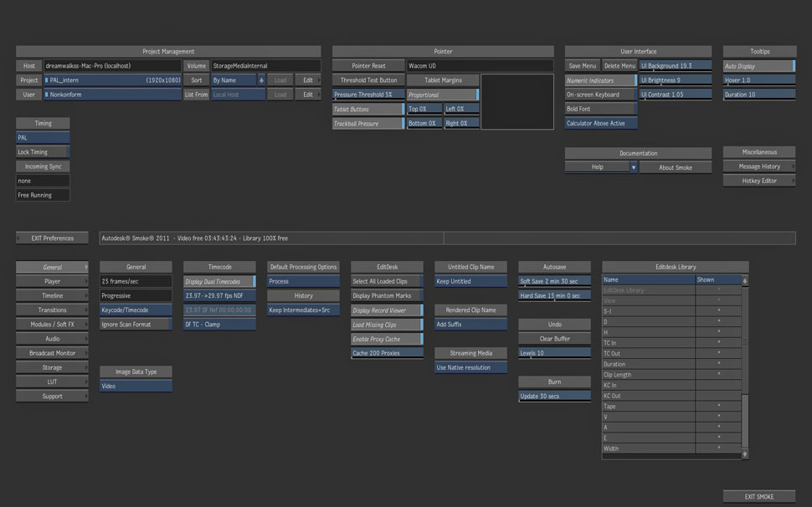
Task: Expand the Keep Untitled clip name dropdown
Action: pos(470,282)
